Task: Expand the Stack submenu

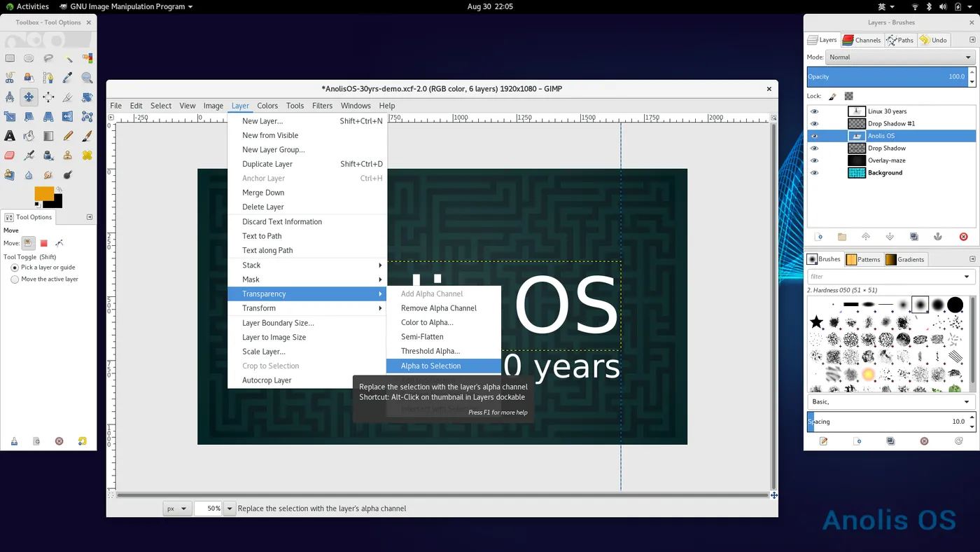Action: (308, 265)
